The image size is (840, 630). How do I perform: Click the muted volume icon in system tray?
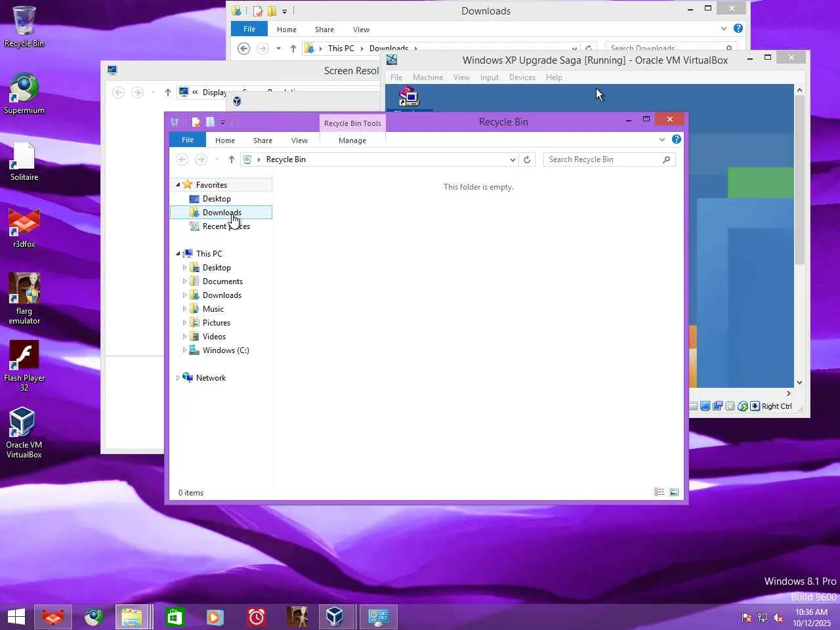tap(778, 618)
